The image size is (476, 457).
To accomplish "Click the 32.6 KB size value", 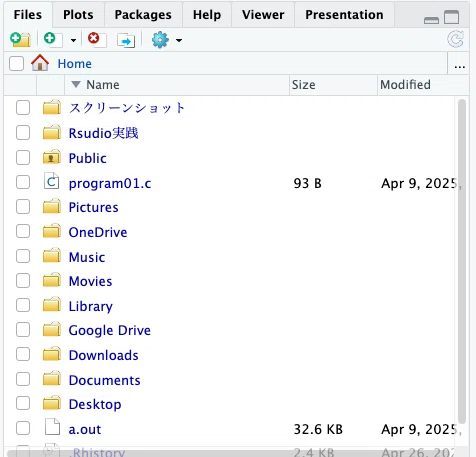I will coord(318,429).
